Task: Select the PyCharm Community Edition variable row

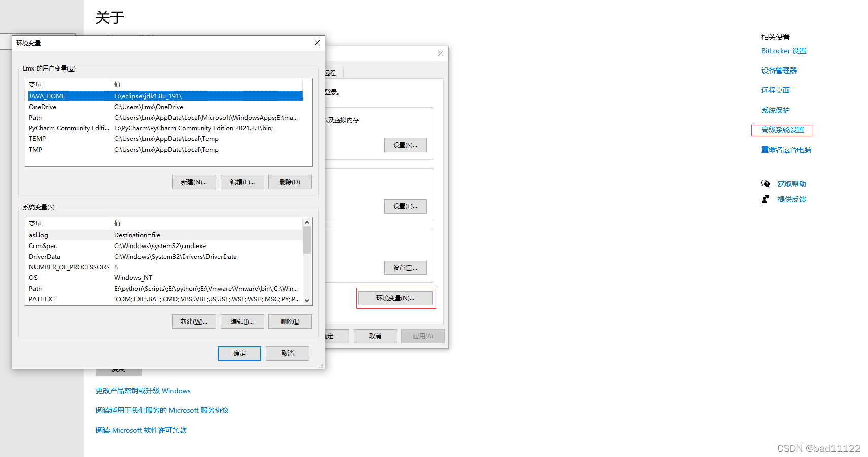Action: [165, 128]
